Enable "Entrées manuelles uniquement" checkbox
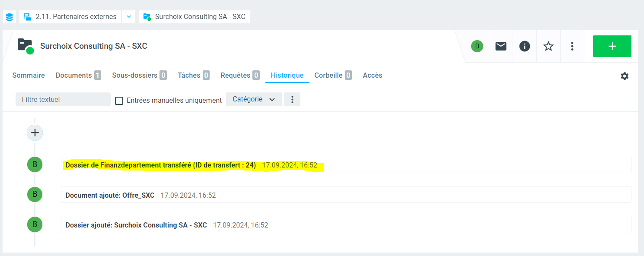This screenshot has width=644, height=256. click(x=119, y=101)
